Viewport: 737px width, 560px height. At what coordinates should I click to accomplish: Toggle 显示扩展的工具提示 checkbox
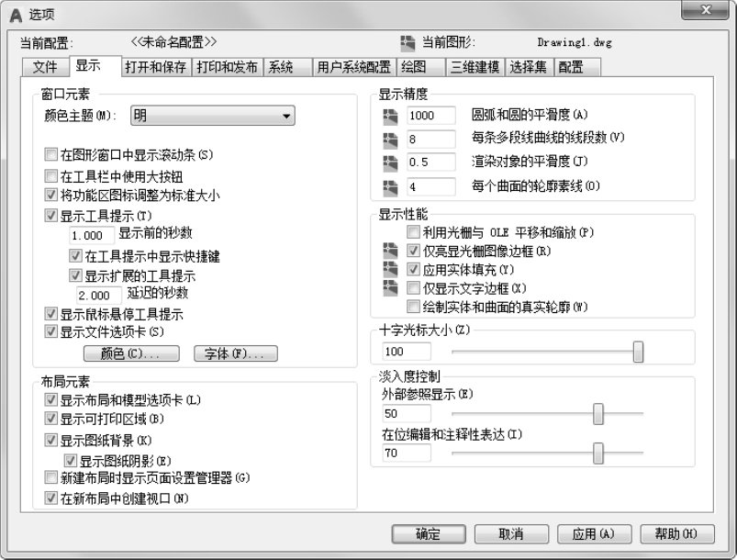75,275
